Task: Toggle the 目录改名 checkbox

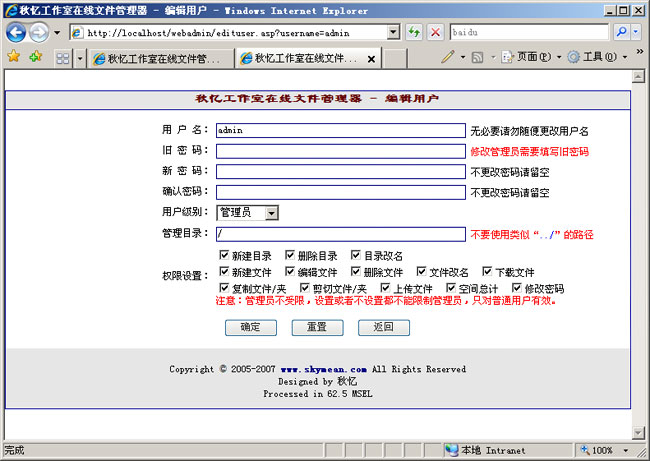Action: [356, 255]
